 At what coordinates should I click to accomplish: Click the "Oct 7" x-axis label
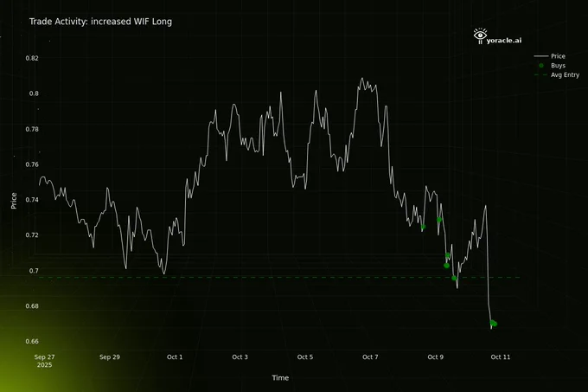(x=370, y=357)
